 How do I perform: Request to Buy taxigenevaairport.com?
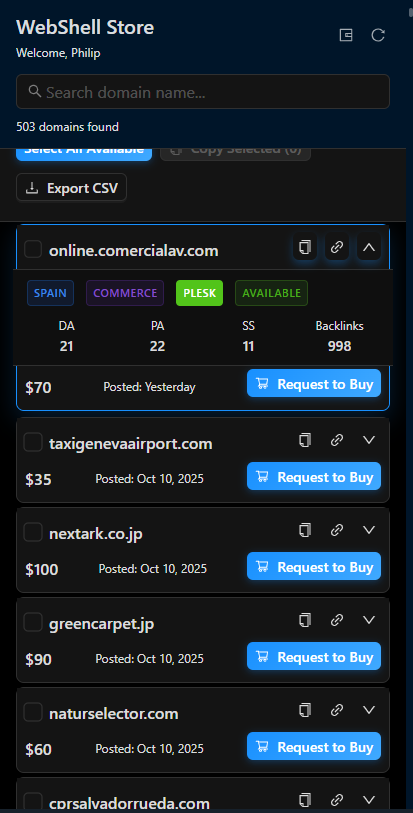[x=314, y=476]
